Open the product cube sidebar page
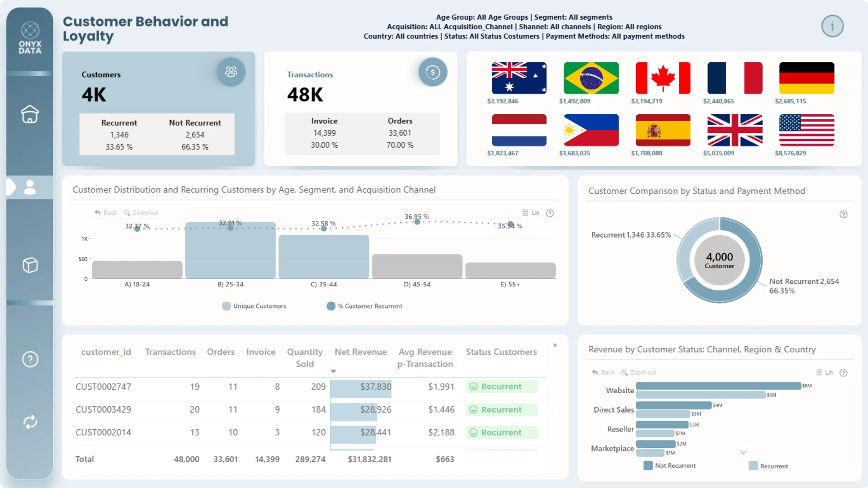 tap(30, 265)
